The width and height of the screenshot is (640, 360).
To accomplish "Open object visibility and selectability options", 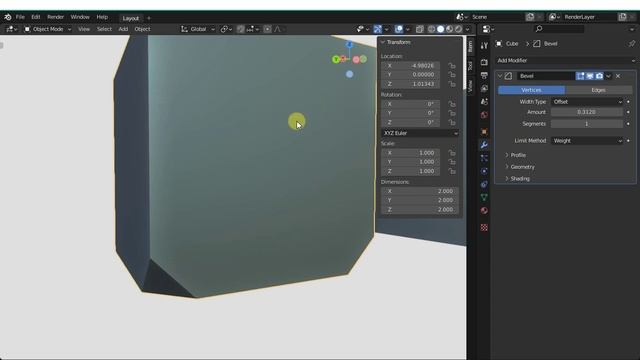I will pos(362,29).
